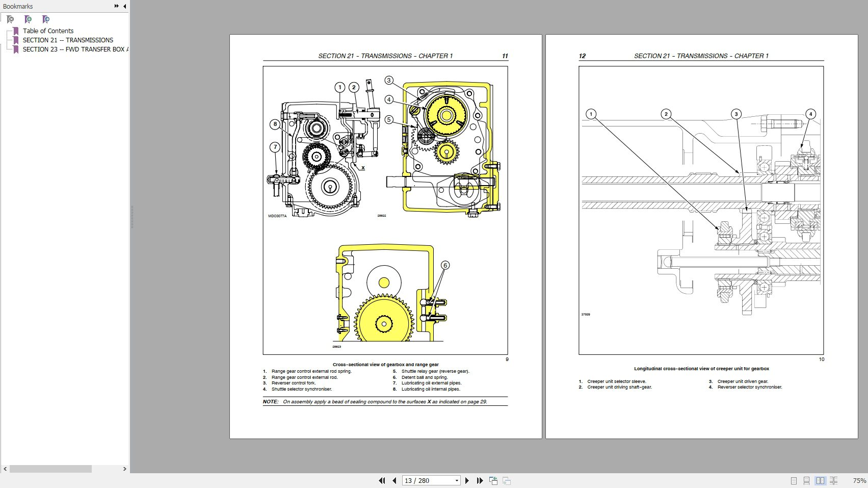Jump to the last page

[480, 480]
